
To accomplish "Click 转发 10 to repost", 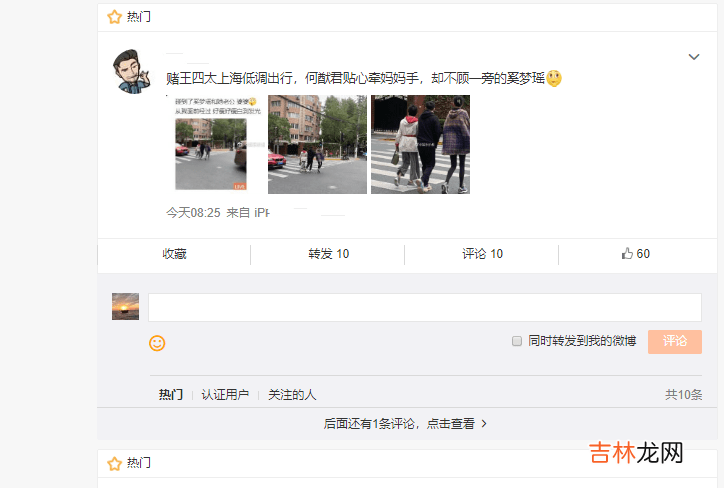I will click(x=328, y=254).
